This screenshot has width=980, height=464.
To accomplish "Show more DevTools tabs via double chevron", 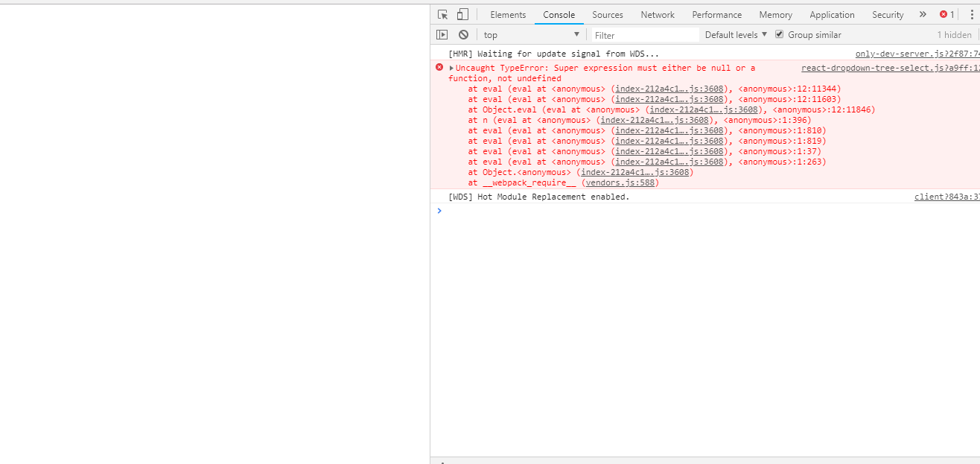I will point(923,14).
